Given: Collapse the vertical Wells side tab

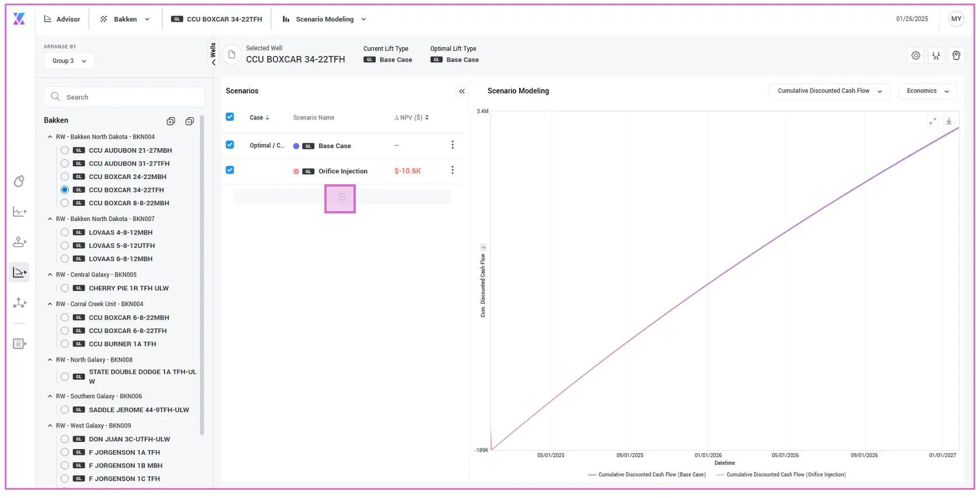Looking at the screenshot, I should 213,54.
